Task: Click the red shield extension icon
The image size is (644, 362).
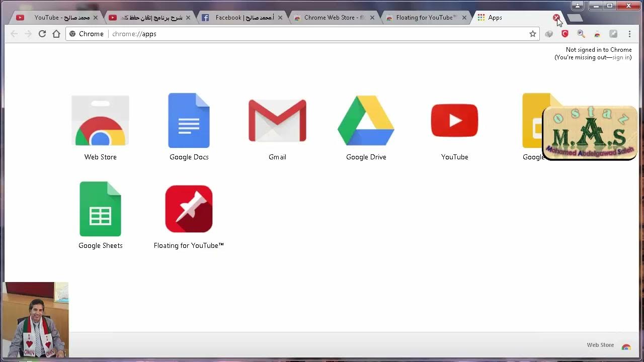Action: click(x=565, y=34)
